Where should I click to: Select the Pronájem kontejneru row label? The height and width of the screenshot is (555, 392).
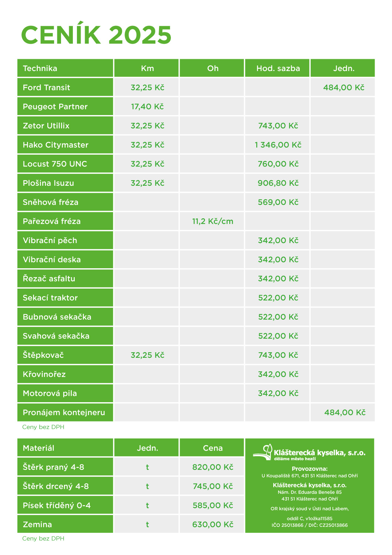coord(65,412)
